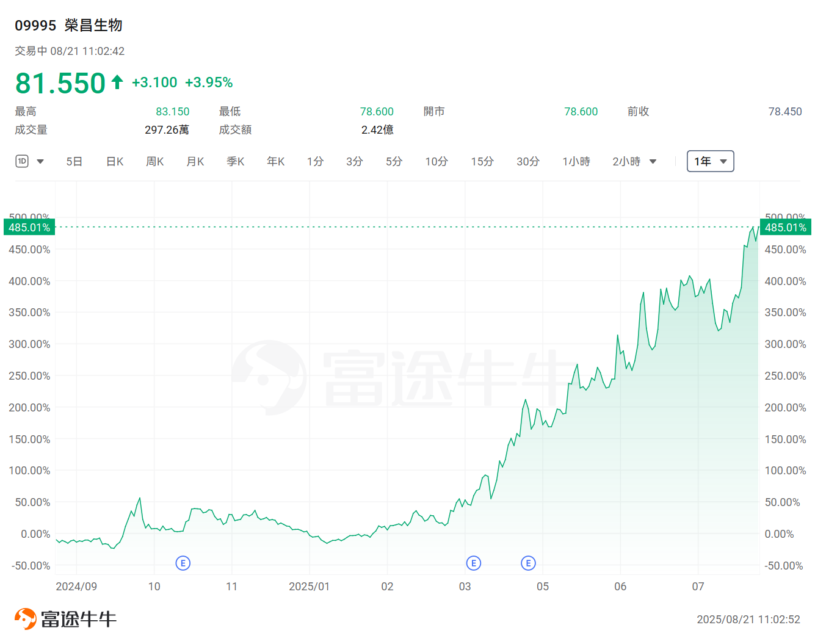This screenshot has width=815, height=644.
Task: Open the 1年 time range dropdown
Action: 710,161
